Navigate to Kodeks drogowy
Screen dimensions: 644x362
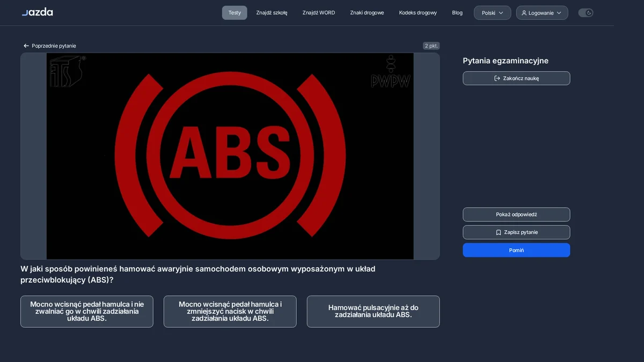(x=418, y=13)
